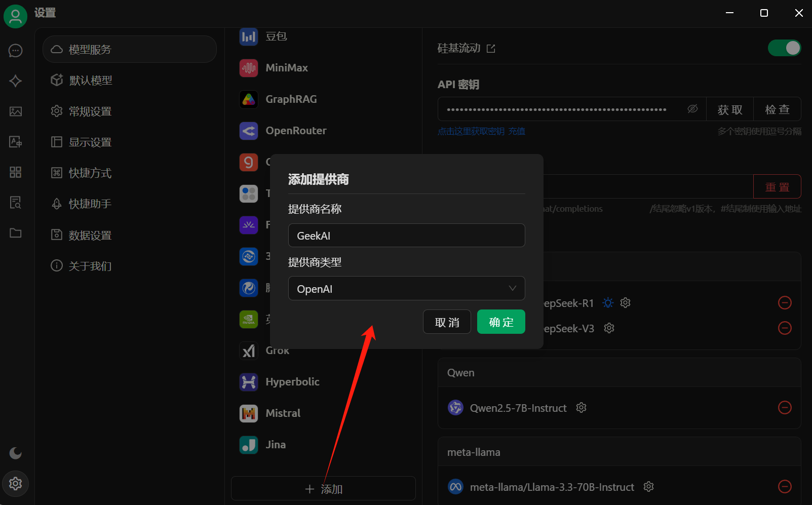
Task: Click 取消 in add provider dialog
Action: pyautogui.click(x=447, y=322)
